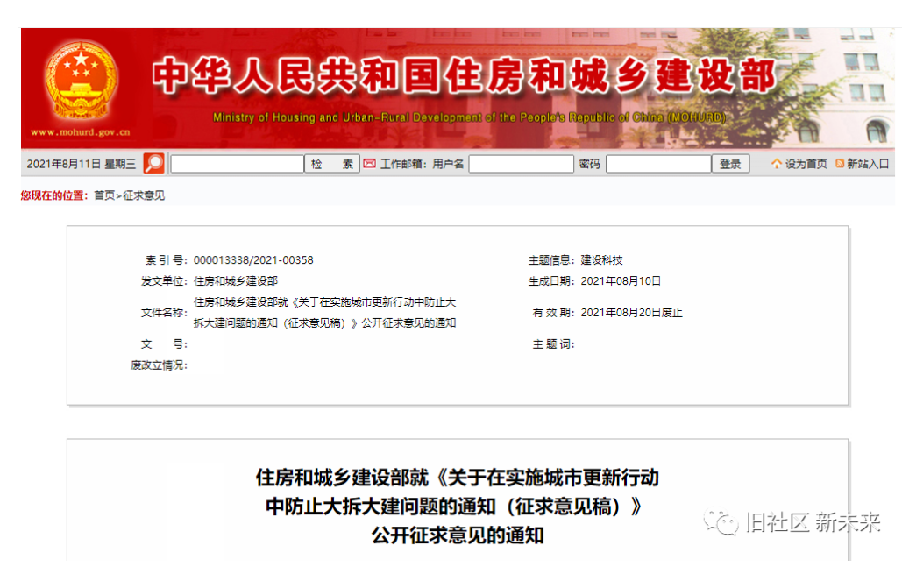Click the orange magnifier search icon

click(x=154, y=164)
